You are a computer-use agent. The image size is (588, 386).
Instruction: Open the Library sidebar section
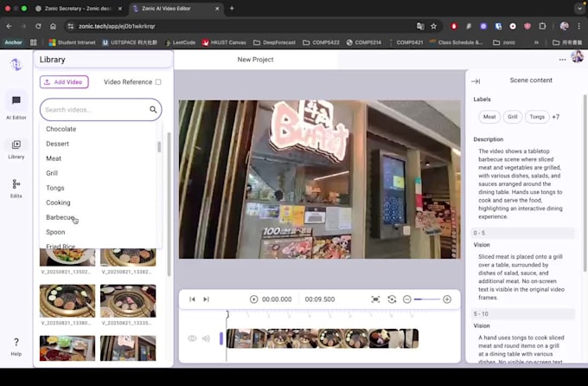(x=16, y=149)
